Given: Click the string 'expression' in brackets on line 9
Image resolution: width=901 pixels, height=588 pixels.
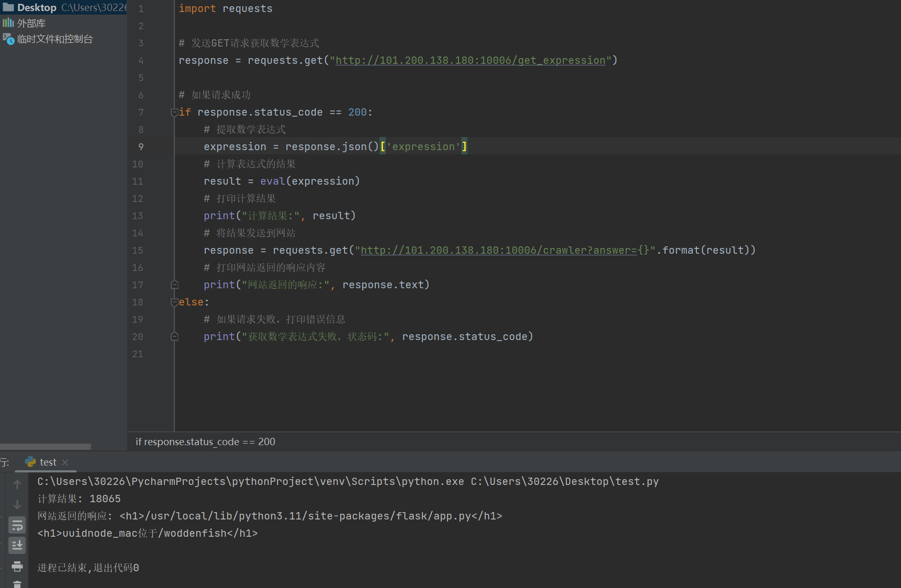Looking at the screenshot, I should (424, 146).
